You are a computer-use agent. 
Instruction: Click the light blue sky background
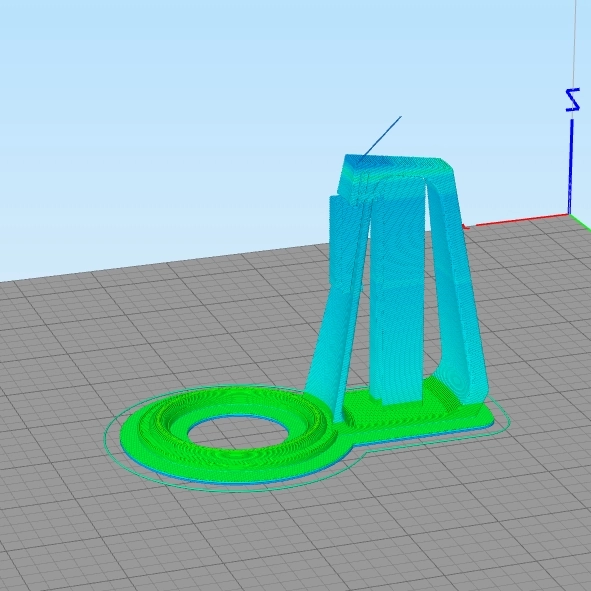point(151,113)
